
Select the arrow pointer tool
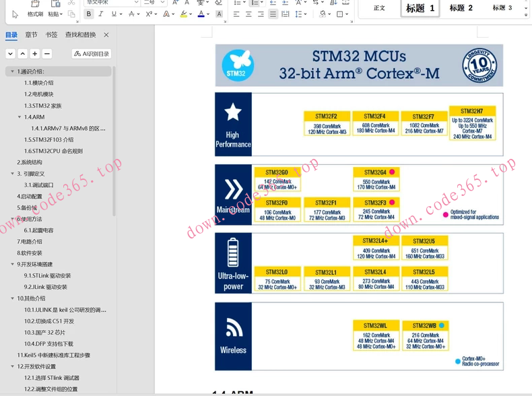click(15, 14)
